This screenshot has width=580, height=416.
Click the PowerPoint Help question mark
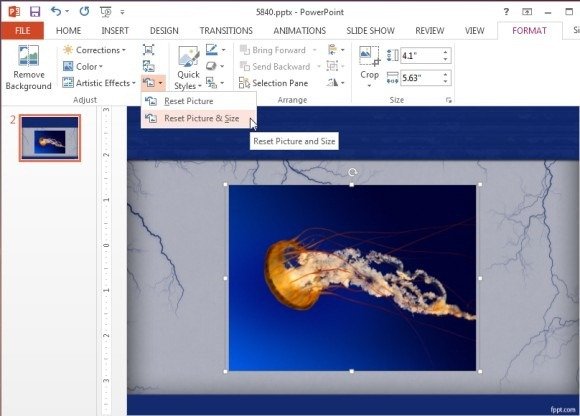click(x=506, y=11)
